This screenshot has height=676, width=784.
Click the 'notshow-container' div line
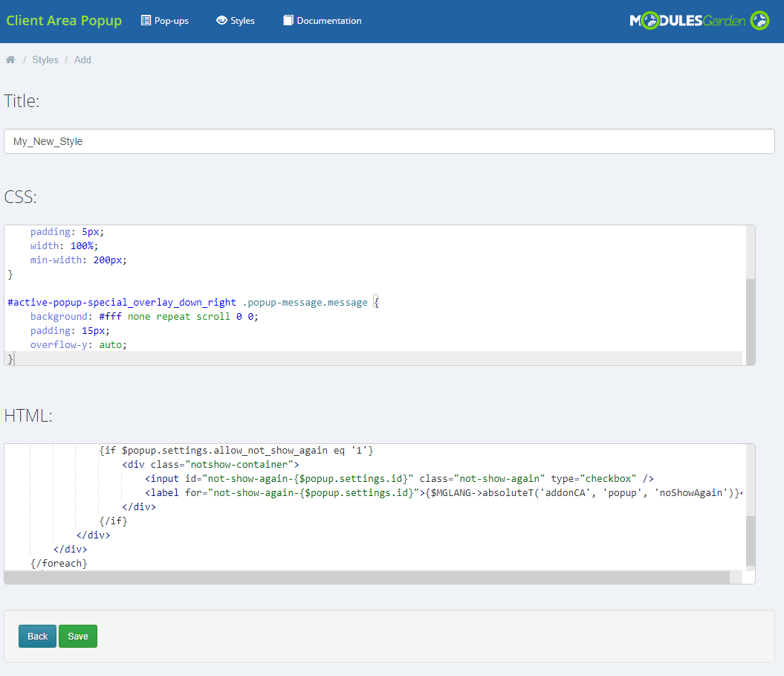[x=210, y=464]
